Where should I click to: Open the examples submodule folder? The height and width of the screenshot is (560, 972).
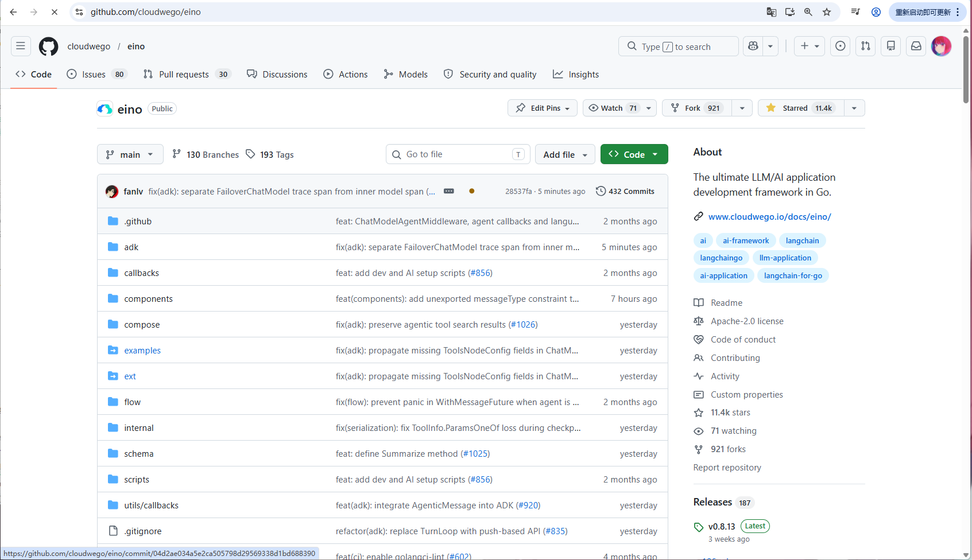[142, 351]
